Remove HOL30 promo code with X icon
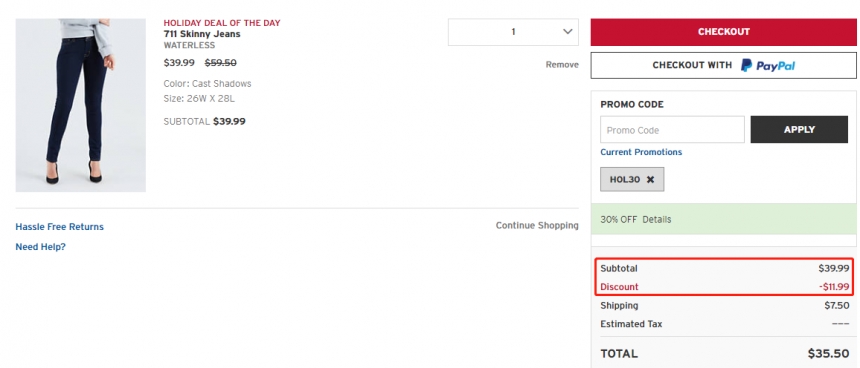The image size is (860, 368). (x=650, y=179)
